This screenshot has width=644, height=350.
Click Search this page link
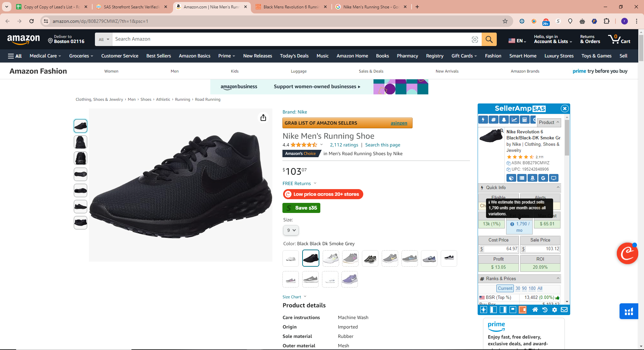(383, 145)
